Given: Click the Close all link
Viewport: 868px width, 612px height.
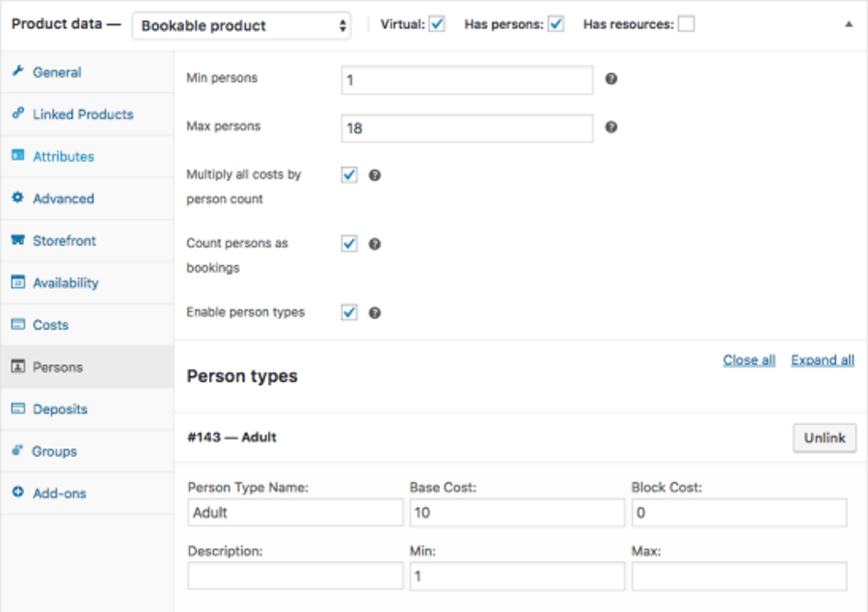Looking at the screenshot, I should pos(748,360).
